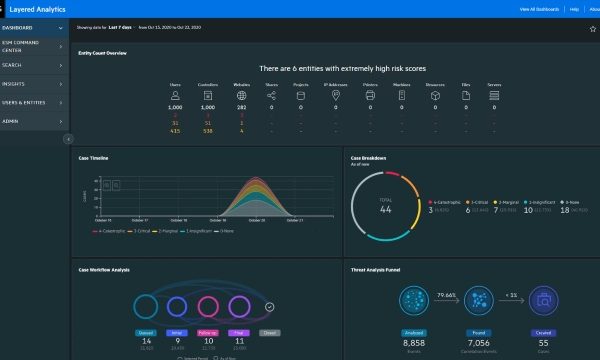Viewport: 600px width, 360px height.
Task: Click the Users entity icon
Action: tap(175, 95)
